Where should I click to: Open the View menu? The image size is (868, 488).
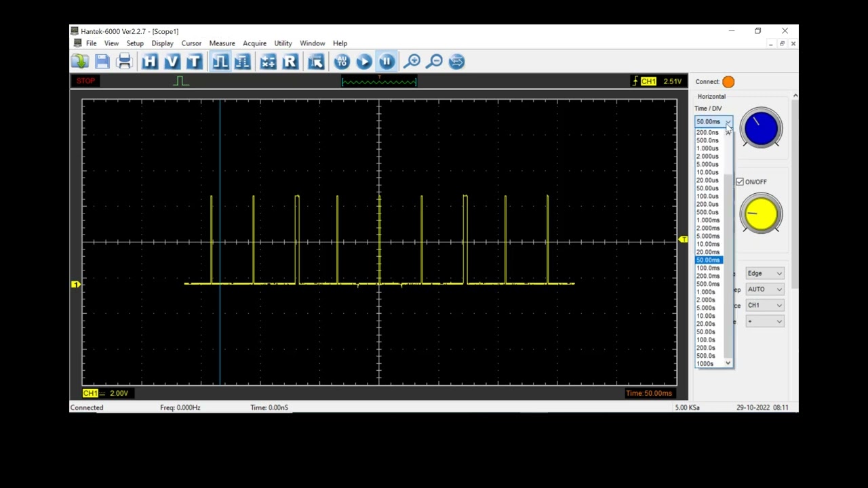pyautogui.click(x=111, y=43)
